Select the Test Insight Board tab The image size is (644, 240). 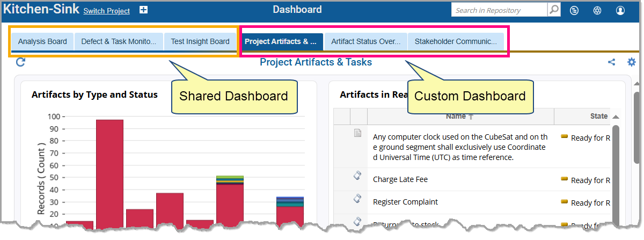pos(200,41)
